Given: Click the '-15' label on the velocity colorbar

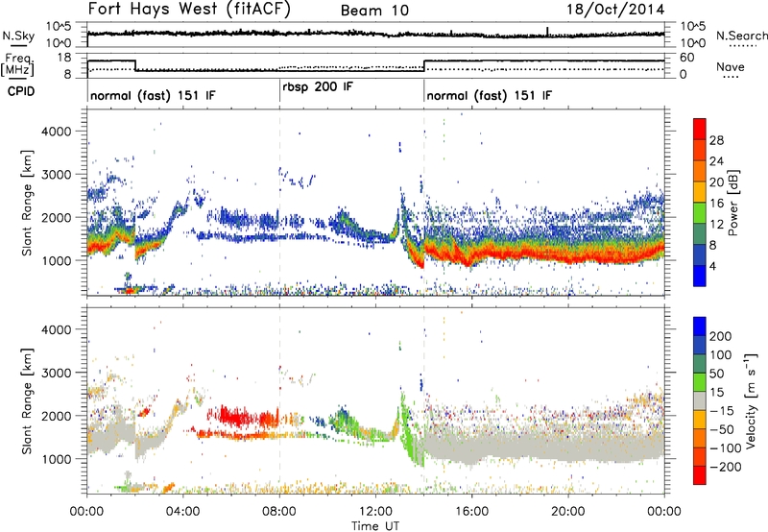Looking at the screenshot, I should pos(722,411).
